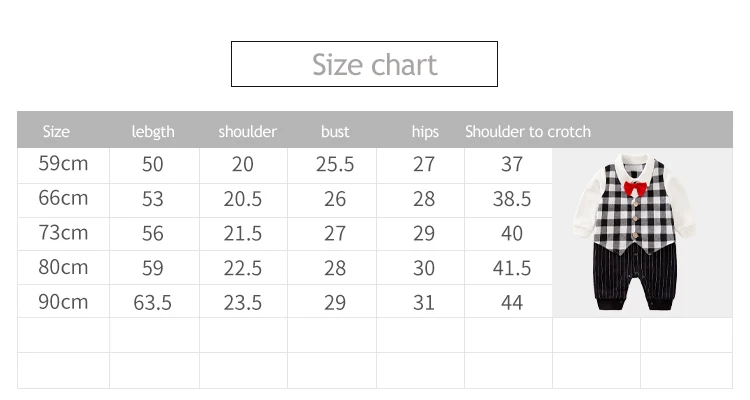Click the 66cm size row label
The width and height of the screenshot is (750, 400).
[63, 198]
